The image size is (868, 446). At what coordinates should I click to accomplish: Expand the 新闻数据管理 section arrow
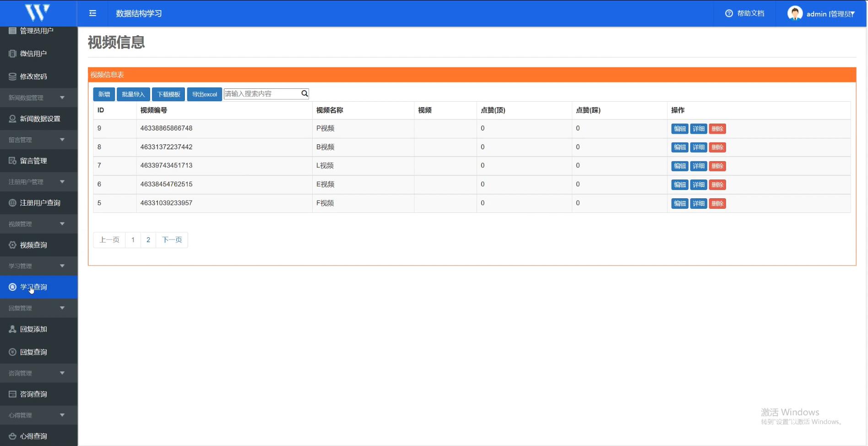62,98
